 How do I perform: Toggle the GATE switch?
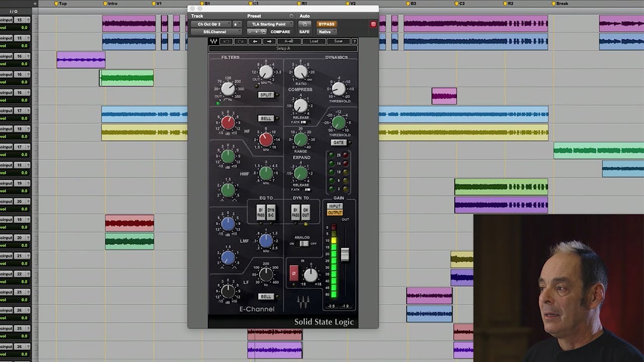point(339,143)
